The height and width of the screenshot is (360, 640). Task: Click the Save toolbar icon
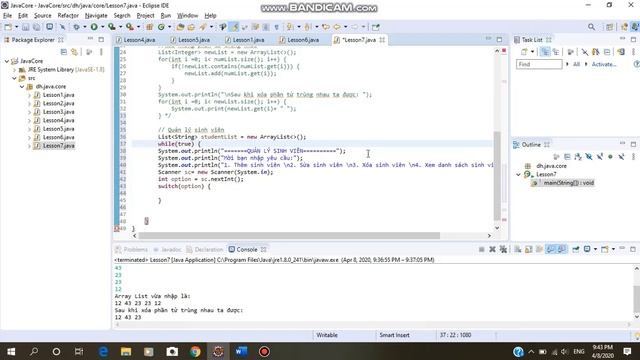coord(25,27)
